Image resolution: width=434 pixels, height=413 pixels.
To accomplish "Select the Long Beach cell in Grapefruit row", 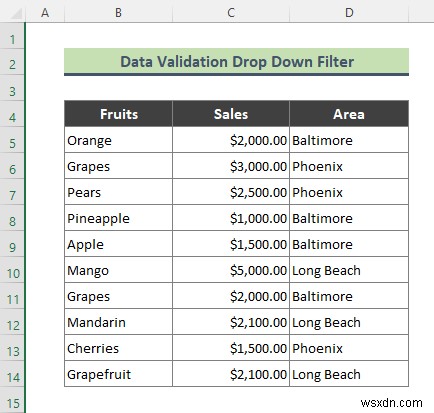I will click(349, 374).
